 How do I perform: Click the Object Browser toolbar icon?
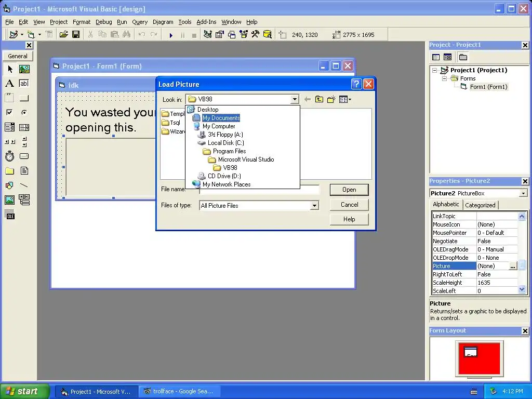tap(244, 35)
